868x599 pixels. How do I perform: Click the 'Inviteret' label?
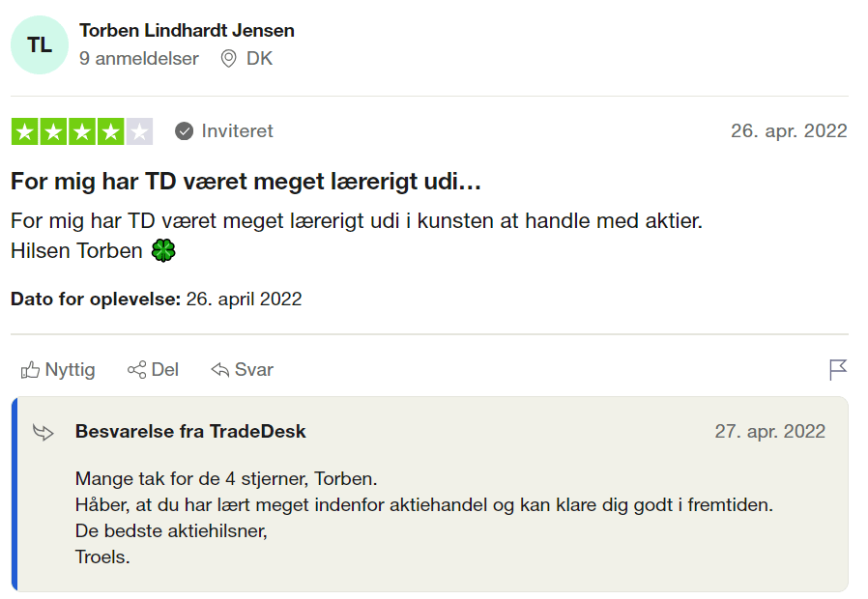(x=237, y=131)
